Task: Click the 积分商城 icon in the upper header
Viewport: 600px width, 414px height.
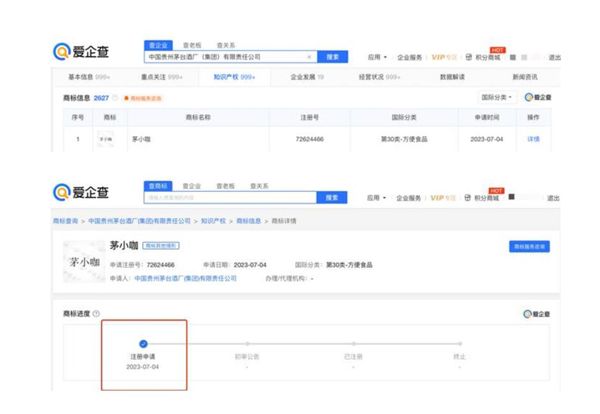Action: coord(468,57)
